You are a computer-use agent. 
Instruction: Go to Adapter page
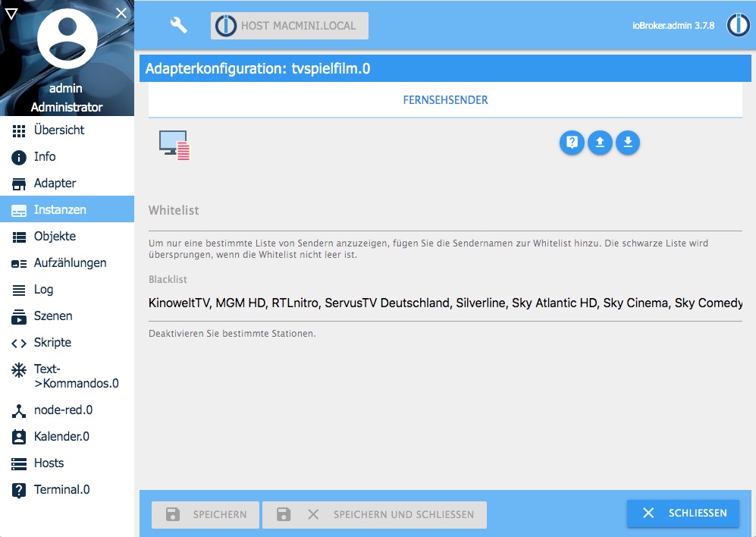67,184
